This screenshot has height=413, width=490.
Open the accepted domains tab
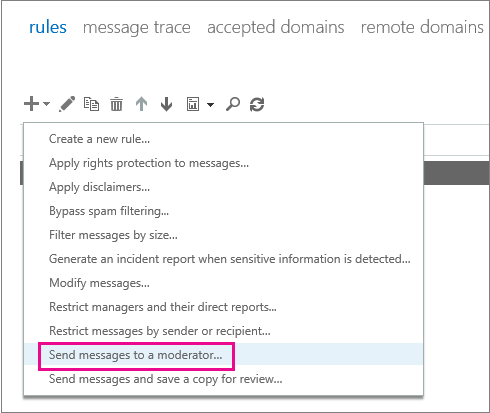pyautogui.click(x=276, y=27)
